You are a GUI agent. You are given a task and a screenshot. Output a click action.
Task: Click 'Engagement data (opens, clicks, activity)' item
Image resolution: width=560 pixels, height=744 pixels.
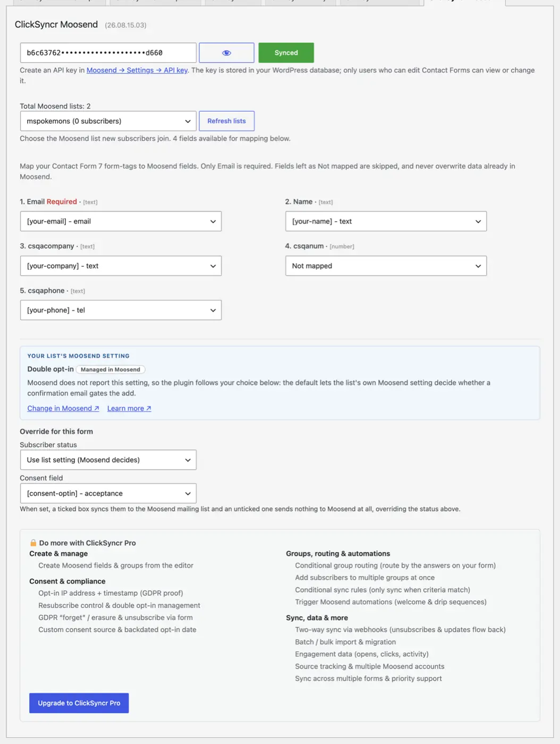click(x=362, y=654)
